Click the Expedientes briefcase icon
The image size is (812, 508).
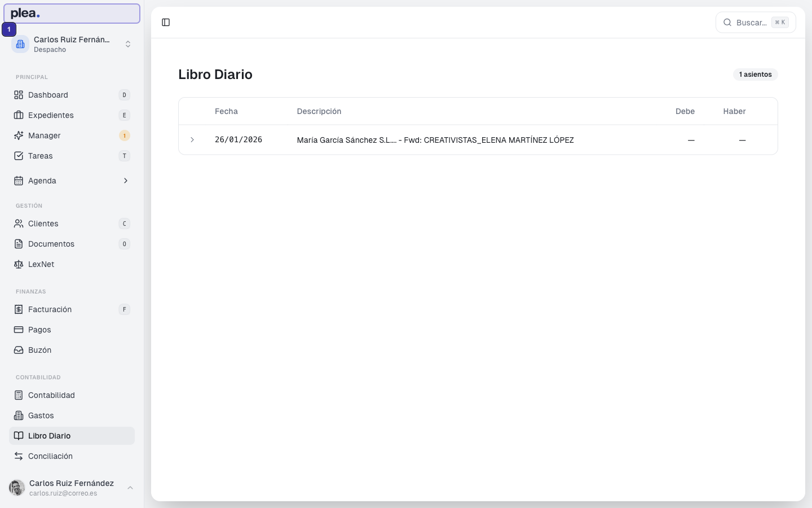(x=19, y=115)
